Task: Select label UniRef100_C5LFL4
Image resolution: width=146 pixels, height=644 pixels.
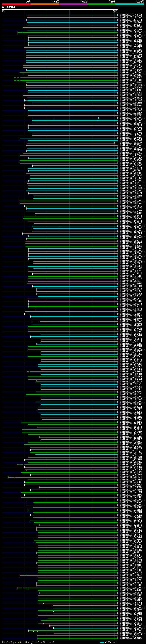Action: point(131,233)
